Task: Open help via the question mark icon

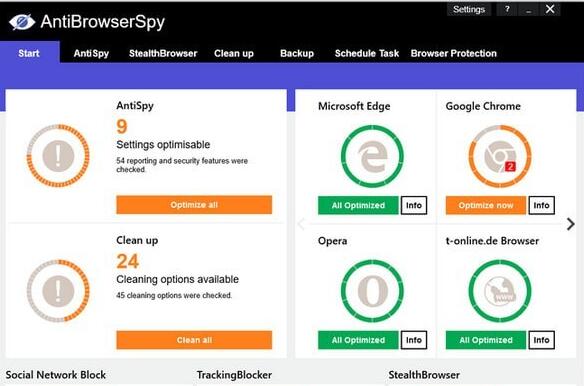Action: pos(507,9)
